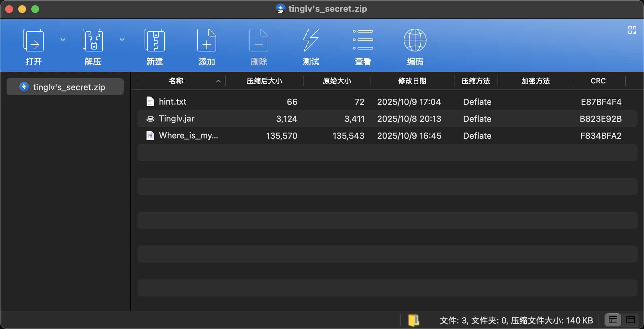
Task: Open the 查看 (View) list icon
Action: pos(363,40)
